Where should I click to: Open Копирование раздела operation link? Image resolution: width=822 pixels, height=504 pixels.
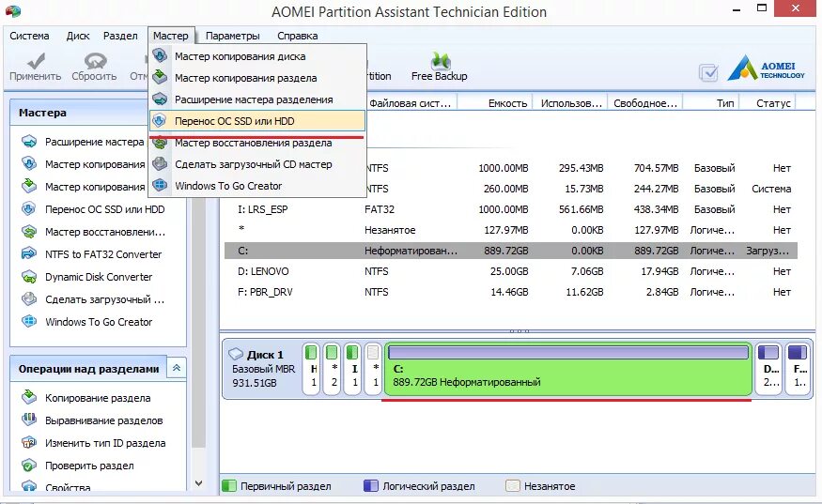[98, 398]
